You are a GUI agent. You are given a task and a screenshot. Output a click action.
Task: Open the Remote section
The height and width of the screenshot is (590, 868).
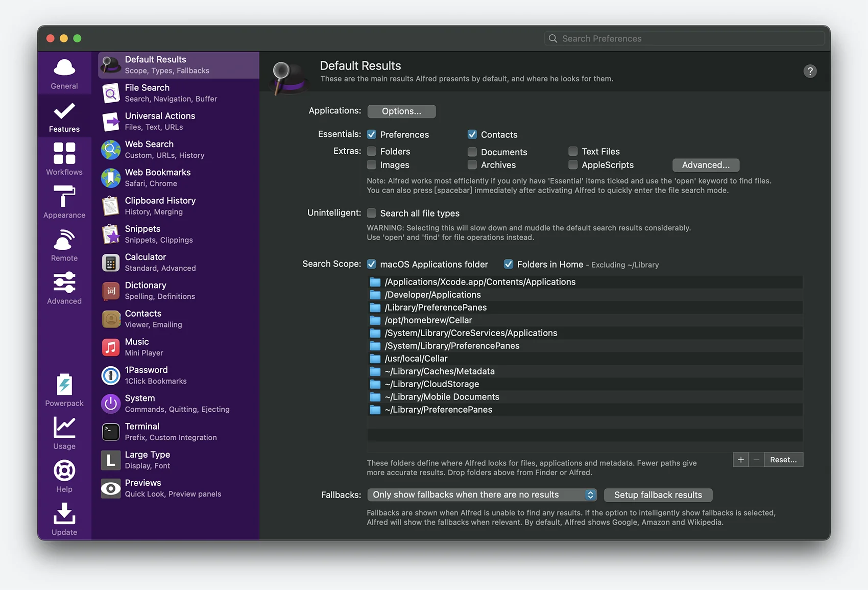point(64,245)
